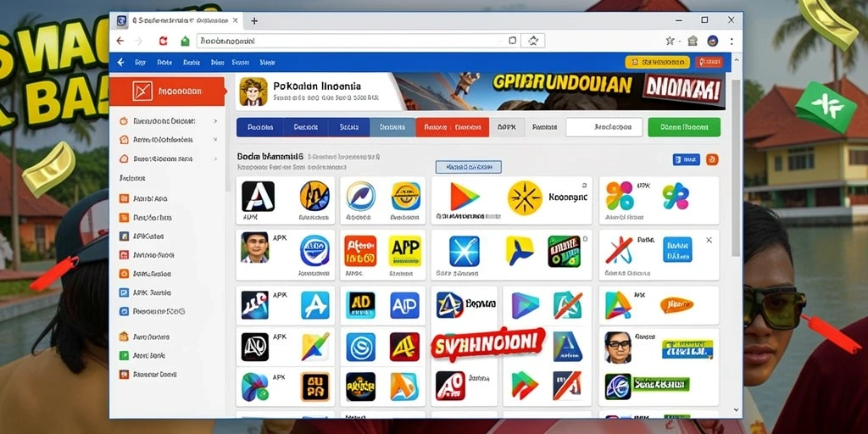
Task: Open the orange 'Atern' app icon
Action: click(360, 251)
